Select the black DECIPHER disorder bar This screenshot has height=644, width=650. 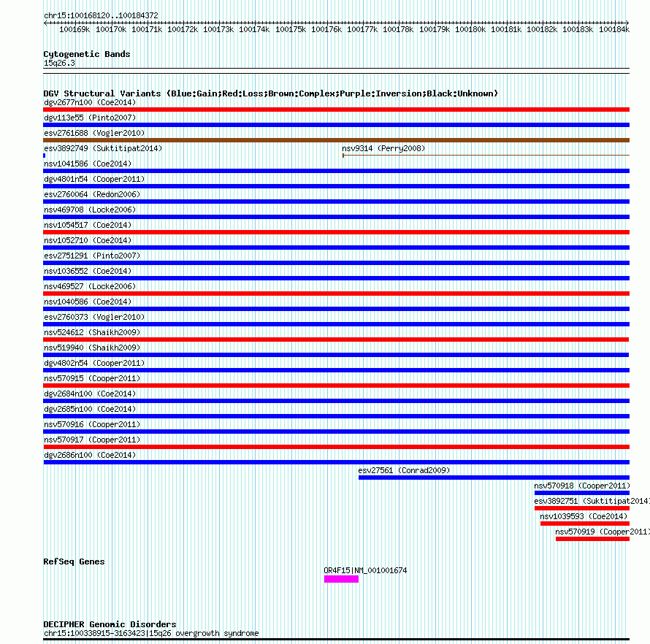coord(336,640)
